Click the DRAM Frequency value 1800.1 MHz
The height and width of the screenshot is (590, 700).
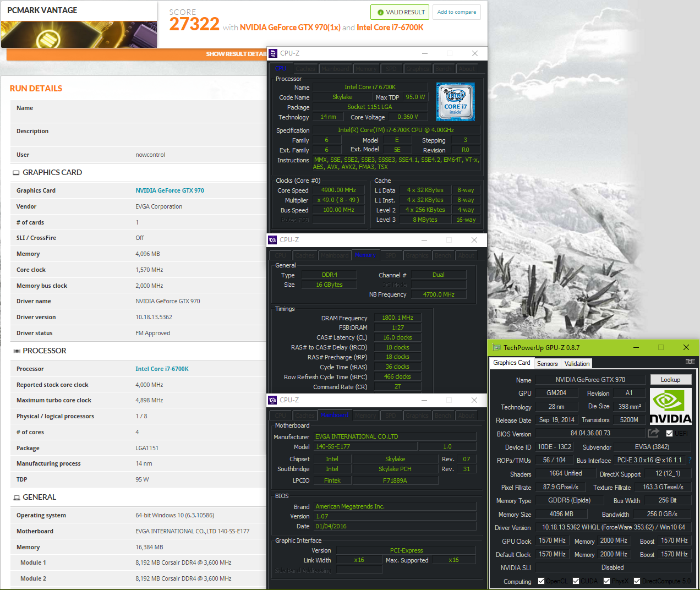click(x=397, y=318)
